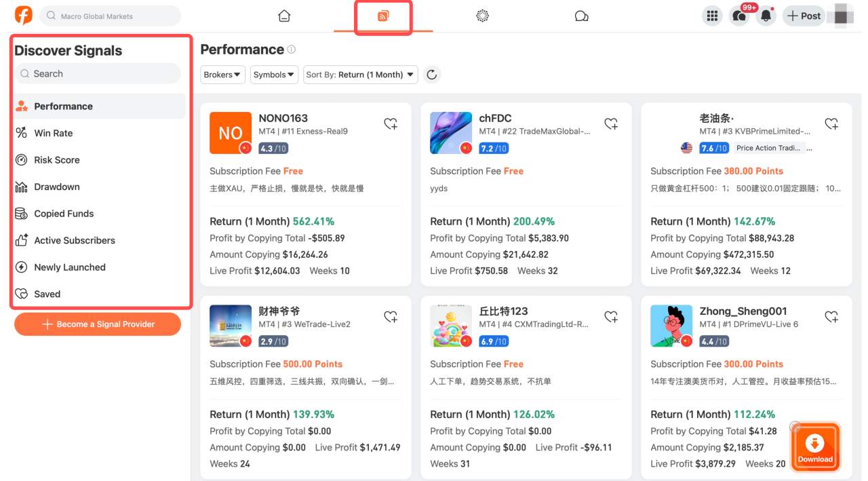Open the chFDC avatar image

[x=451, y=133]
